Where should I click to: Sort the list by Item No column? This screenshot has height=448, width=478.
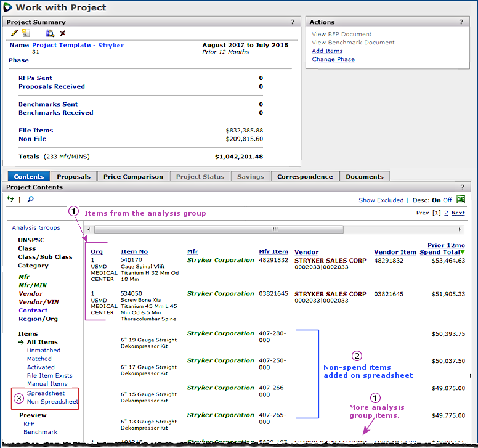pyautogui.click(x=134, y=252)
